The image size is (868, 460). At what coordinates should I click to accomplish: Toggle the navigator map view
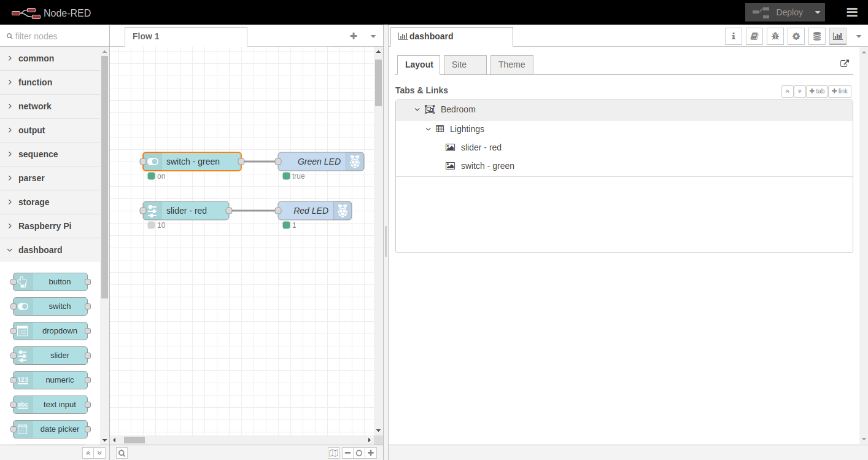(333, 453)
